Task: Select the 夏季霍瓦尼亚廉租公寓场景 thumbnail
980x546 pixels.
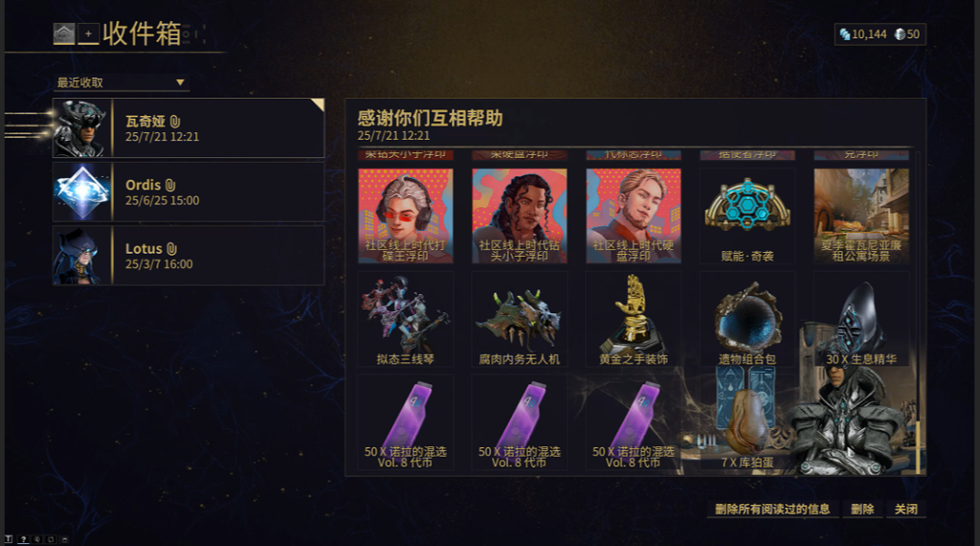Action: [861, 216]
